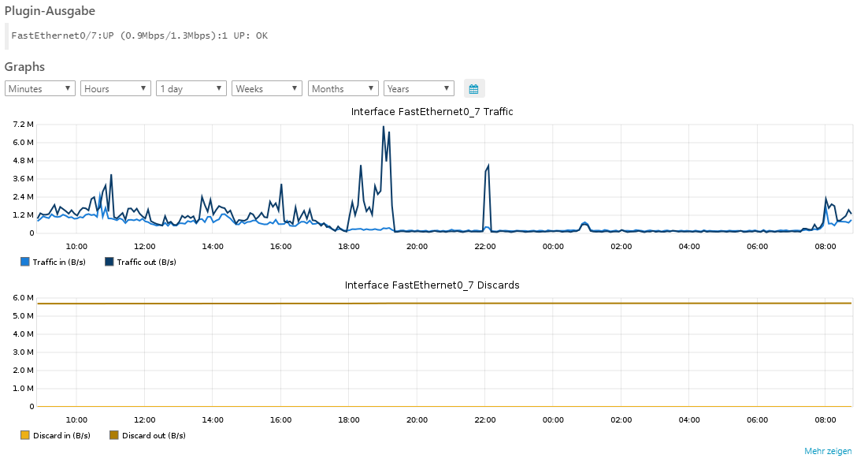Open the calendar date picker
Image resolution: width=868 pixels, height=462 pixels.
473,88
